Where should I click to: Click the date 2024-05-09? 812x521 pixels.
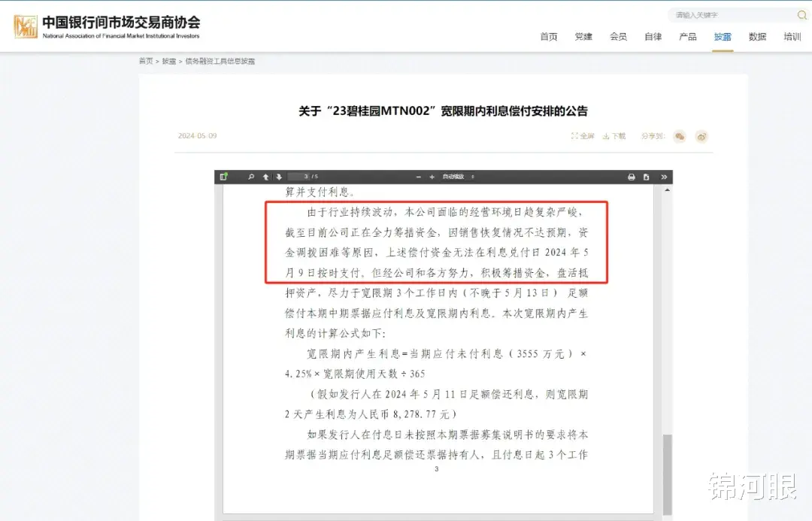tap(197, 135)
